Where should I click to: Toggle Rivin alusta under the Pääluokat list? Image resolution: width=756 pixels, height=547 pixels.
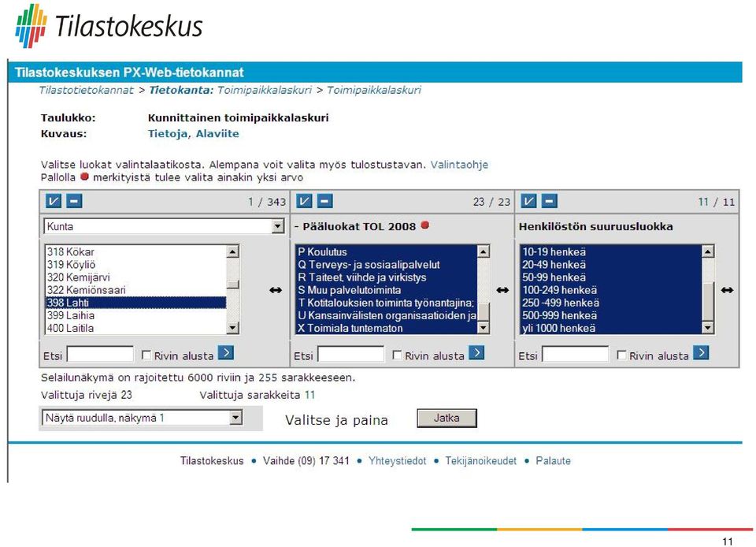tap(397, 355)
